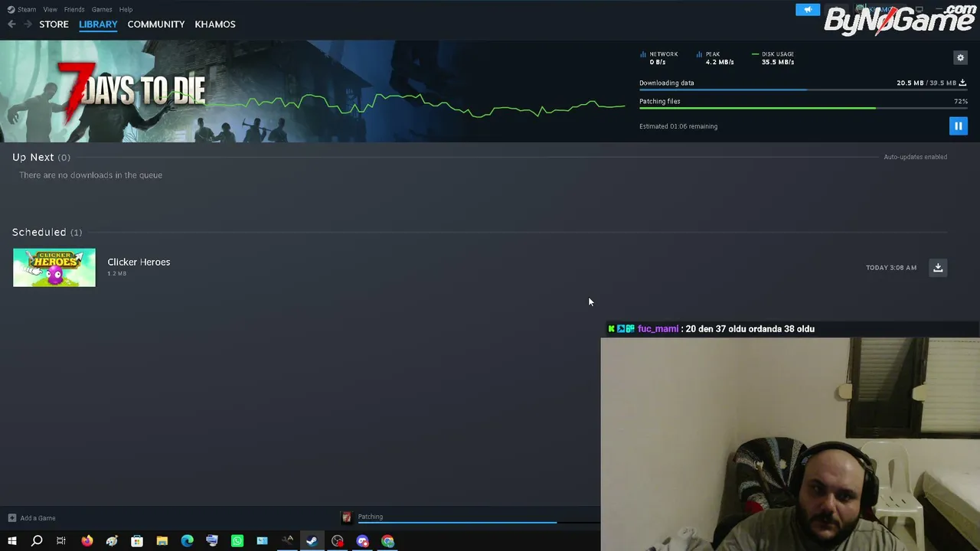The height and width of the screenshot is (551, 980).
Task: Switch to the COMMUNITY tab
Action: click(x=156, y=24)
